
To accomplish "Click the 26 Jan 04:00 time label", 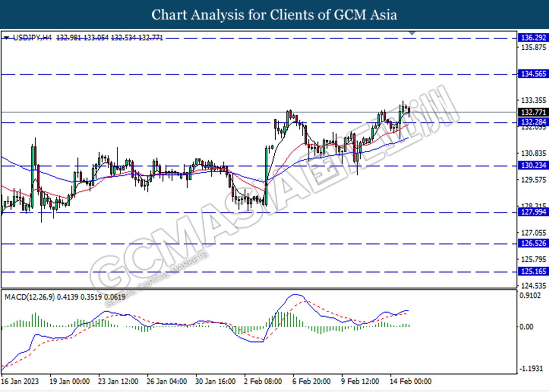I will point(167,382).
